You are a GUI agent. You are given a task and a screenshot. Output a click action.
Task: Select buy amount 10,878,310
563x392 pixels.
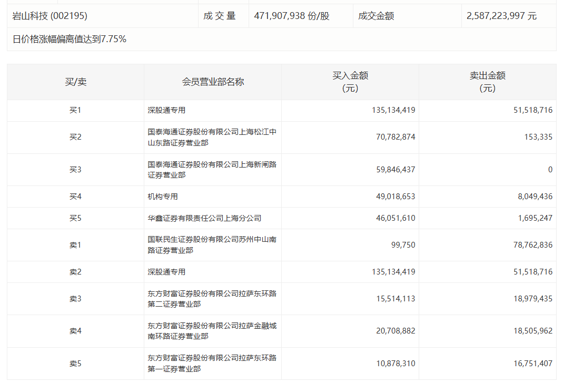click(x=396, y=364)
